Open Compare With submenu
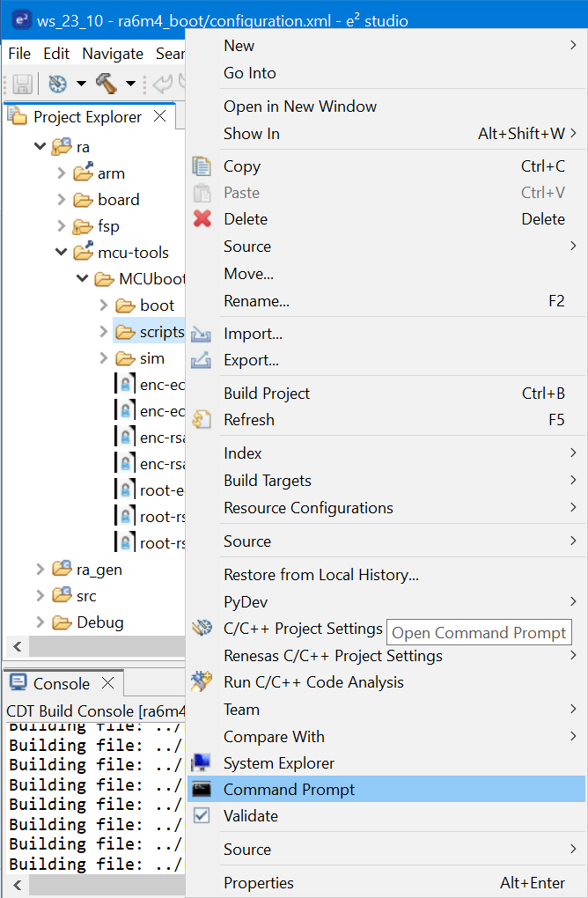 [386, 737]
